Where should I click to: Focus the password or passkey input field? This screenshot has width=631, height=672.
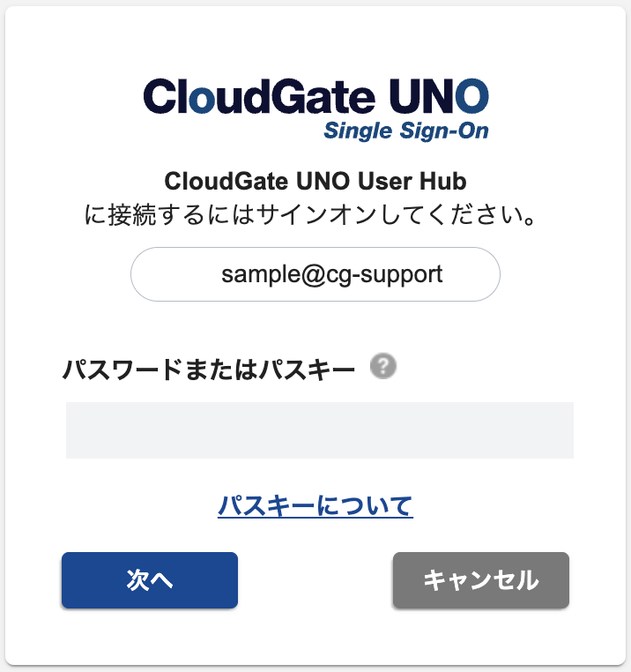[x=320, y=430]
